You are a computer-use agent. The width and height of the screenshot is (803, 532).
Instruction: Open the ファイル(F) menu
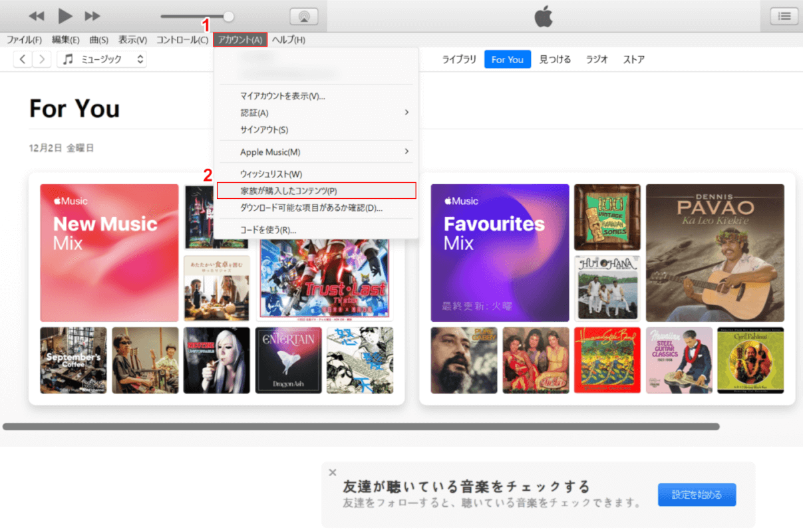[x=24, y=40]
